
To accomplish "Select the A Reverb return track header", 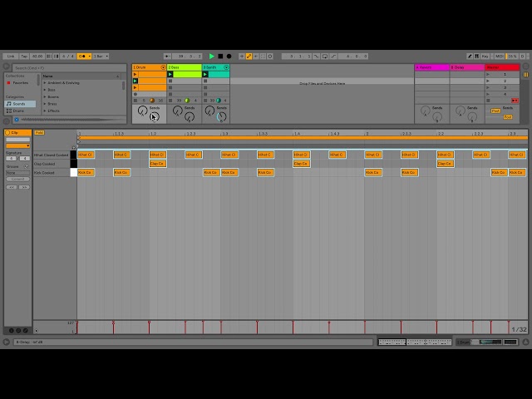I will tap(432, 67).
